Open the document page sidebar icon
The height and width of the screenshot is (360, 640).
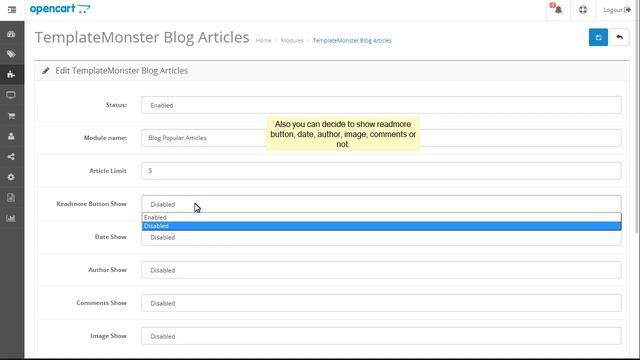coord(11,198)
